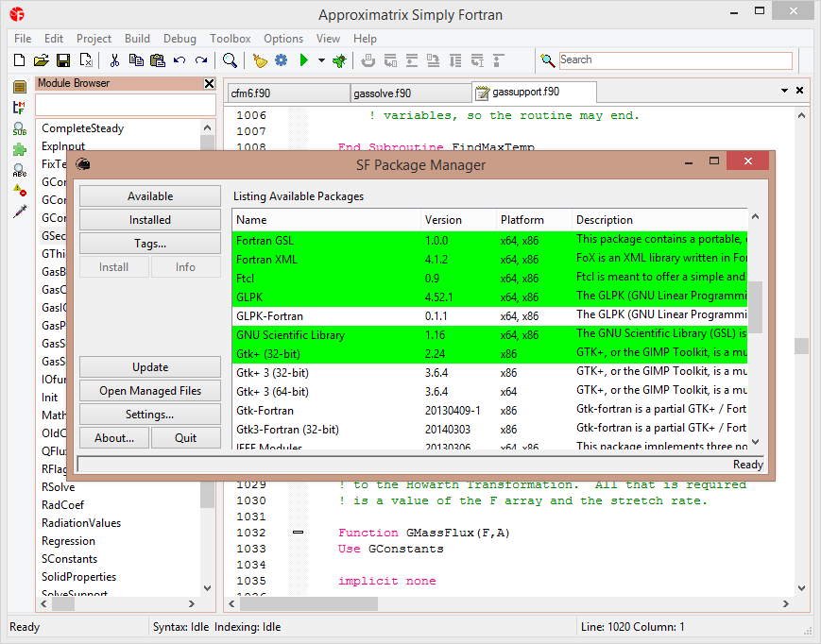Click Quit in Package Manager
This screenshot has height=644, width=821.
click(186, 438)
